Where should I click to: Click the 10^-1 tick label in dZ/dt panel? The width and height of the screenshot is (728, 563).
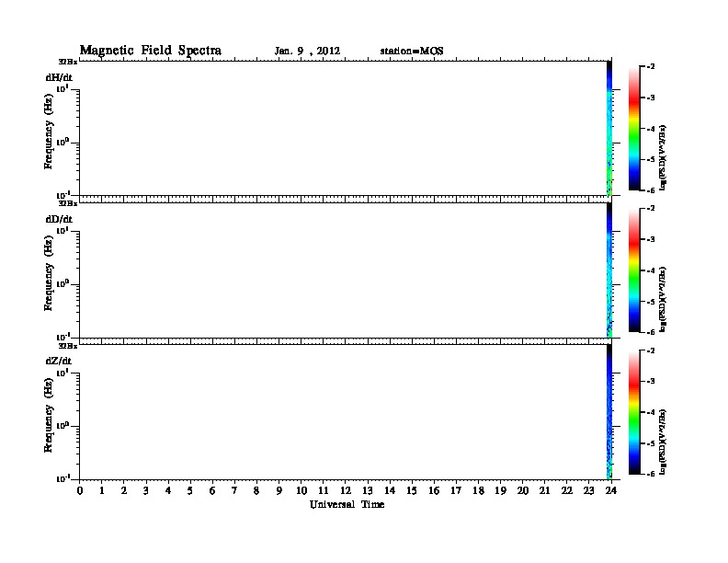[63, 478]
